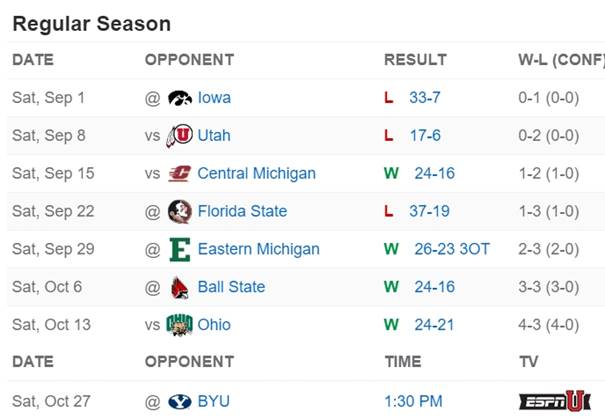Open the BYU team link

[x=213, y=402]
